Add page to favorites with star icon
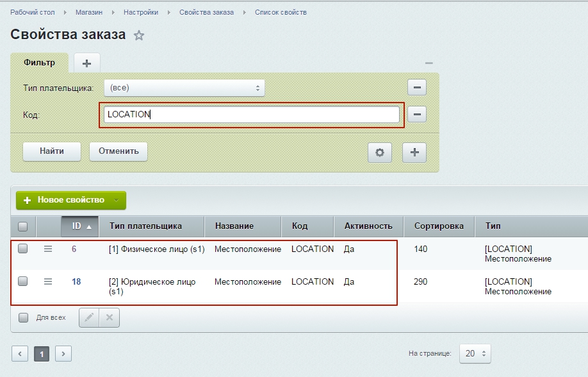588x377 pixels. pyautogui.click(x=139, y=36)
